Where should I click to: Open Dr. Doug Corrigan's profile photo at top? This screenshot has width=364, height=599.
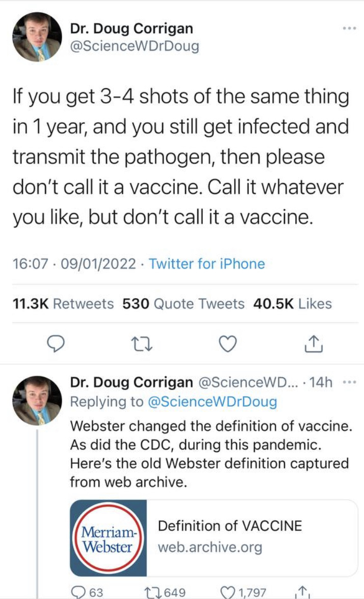(37, 37)
